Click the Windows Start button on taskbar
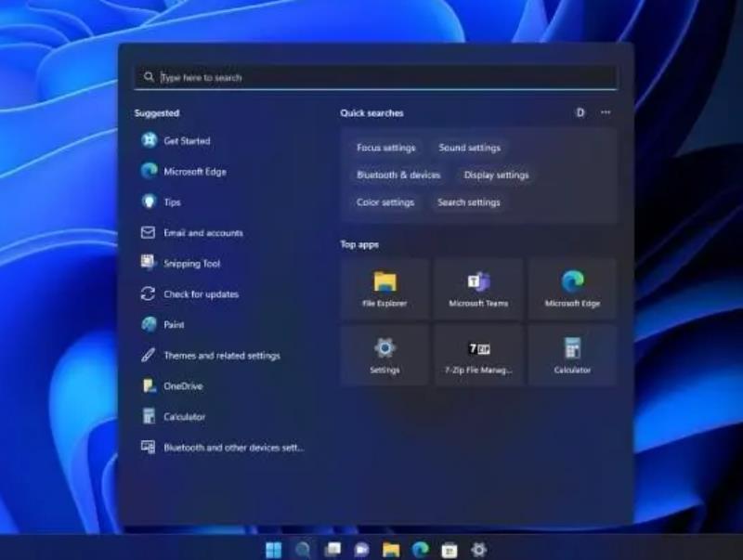Image resolution: width=743 pixels, height=560 pixels. point(273,550)
